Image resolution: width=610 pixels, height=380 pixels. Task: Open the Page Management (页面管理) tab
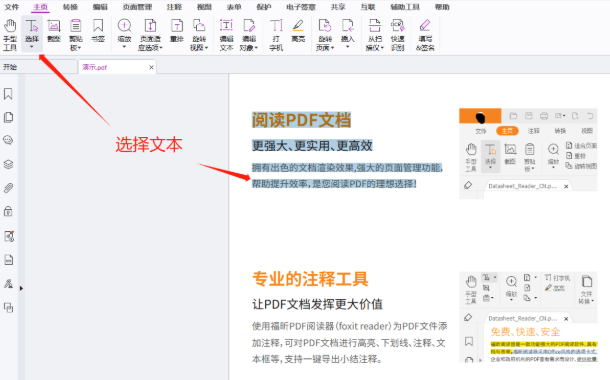pos(137,7)
